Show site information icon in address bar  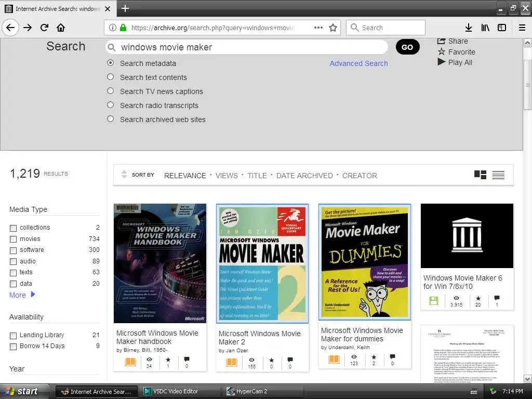[113, 28]
